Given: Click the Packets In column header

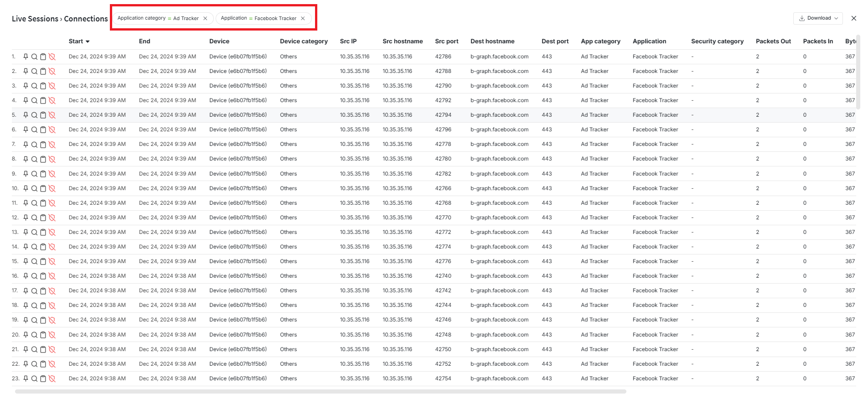Looking at the screenshot, I should pos(818,41).
